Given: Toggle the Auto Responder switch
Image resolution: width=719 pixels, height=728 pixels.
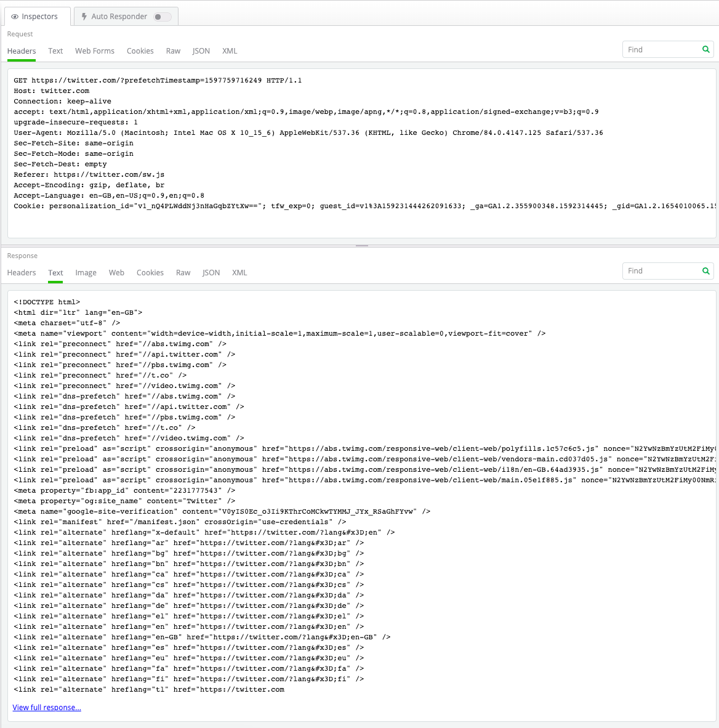Looking at the screenshot, I should tap(161, 17).
